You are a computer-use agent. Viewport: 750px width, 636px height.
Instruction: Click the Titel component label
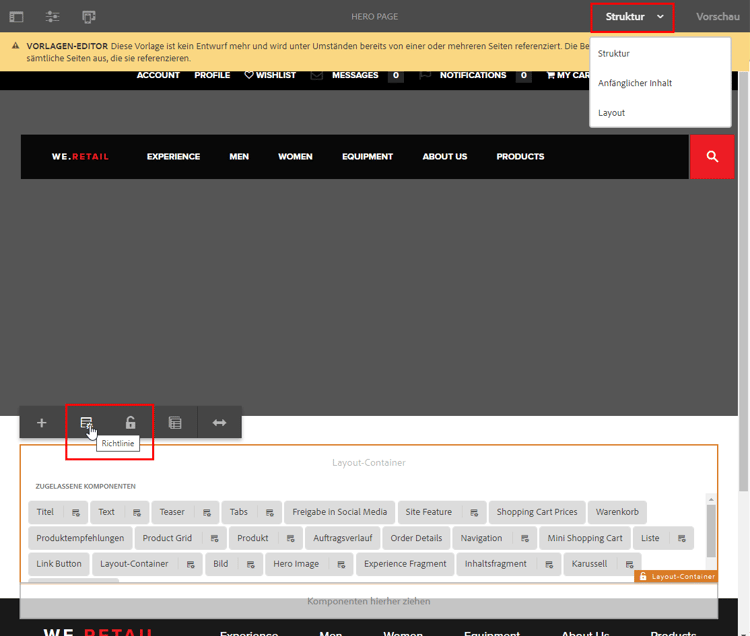pyautogui.click(x=45, y=512)
